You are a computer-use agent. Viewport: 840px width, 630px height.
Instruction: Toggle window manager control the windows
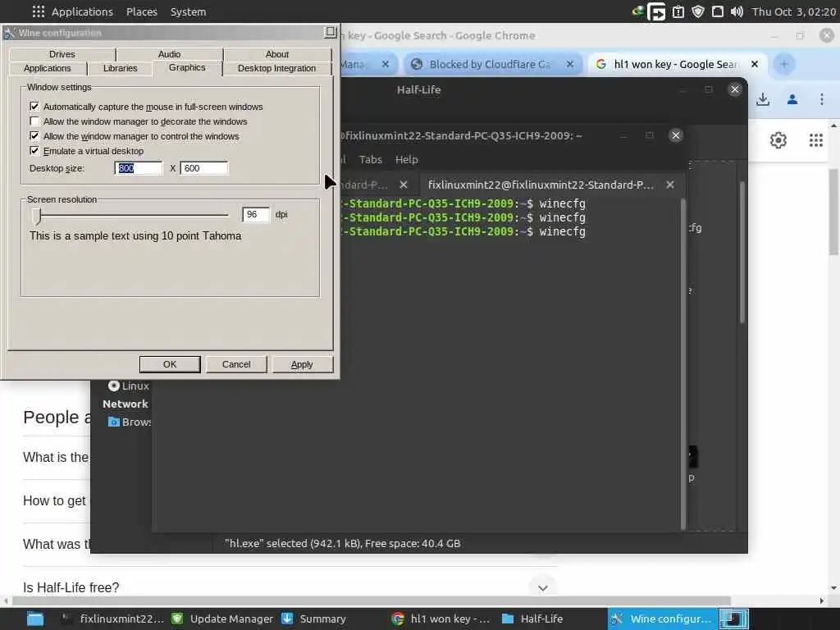pyautogui.click(x=34, y=135)
